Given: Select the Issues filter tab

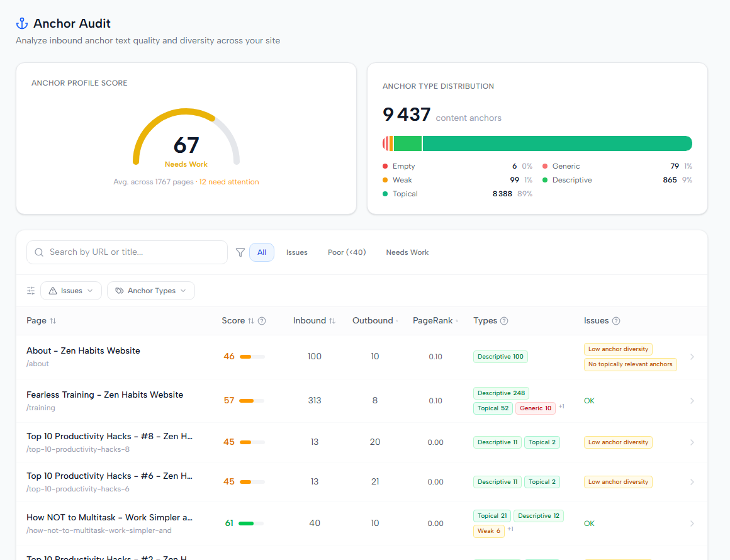Looking at the screenshot, I should 296,252.
